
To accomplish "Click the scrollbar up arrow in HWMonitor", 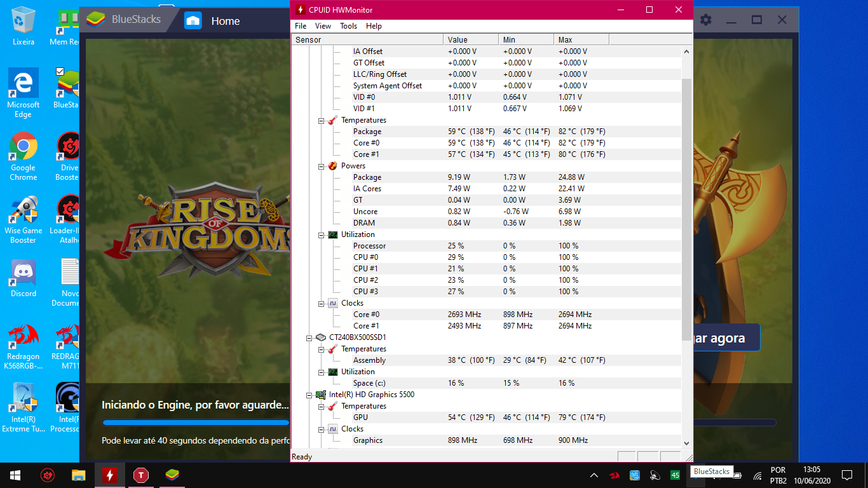I will pyautogui.click(x=686, y=51).
